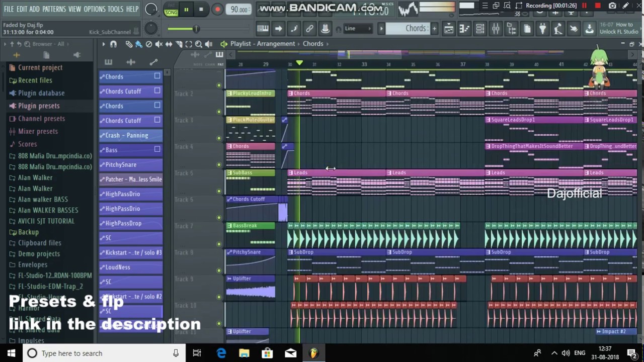Screen dimensions: 644x362
Task: Stop playback with the stop button
Action: coord(201,9)
